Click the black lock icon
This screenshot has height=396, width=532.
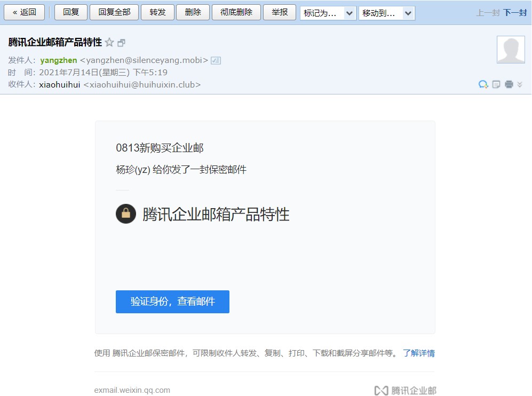(126, 214)
